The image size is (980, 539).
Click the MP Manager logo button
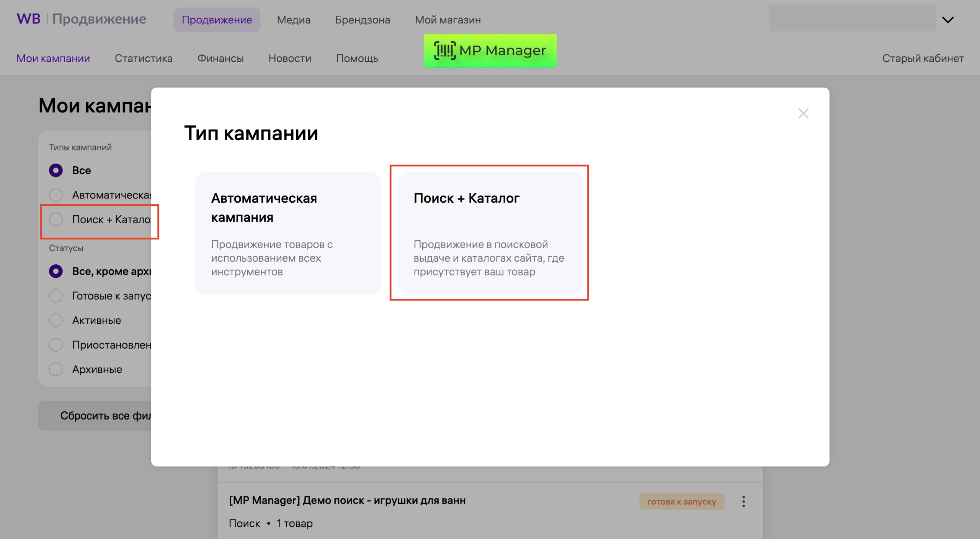click(x=490, y=51)
